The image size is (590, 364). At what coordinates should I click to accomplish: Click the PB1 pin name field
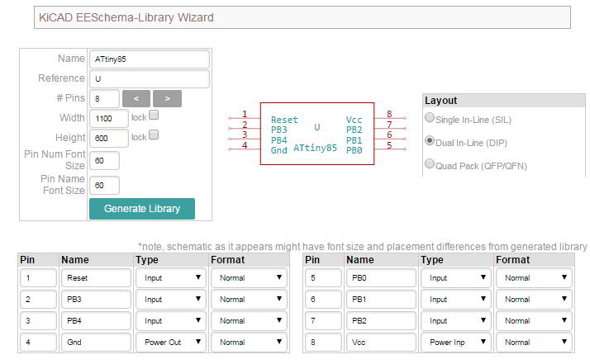pos(381,300)
